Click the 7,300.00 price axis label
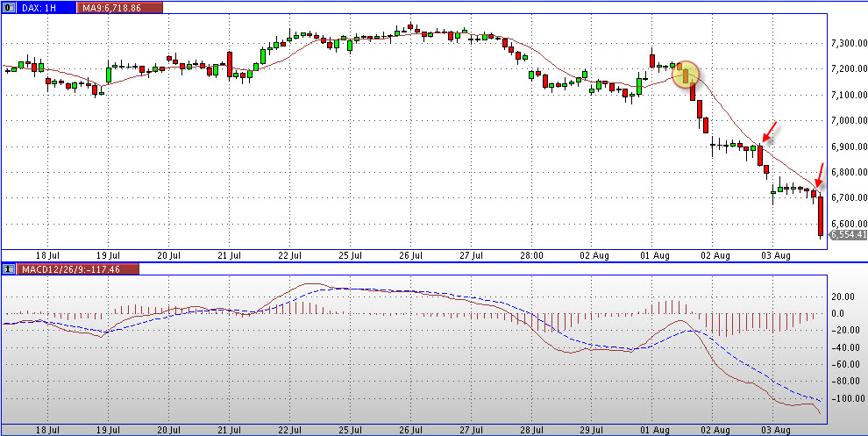The width and height of the screenshot is (868, 436). coord(849,43)
